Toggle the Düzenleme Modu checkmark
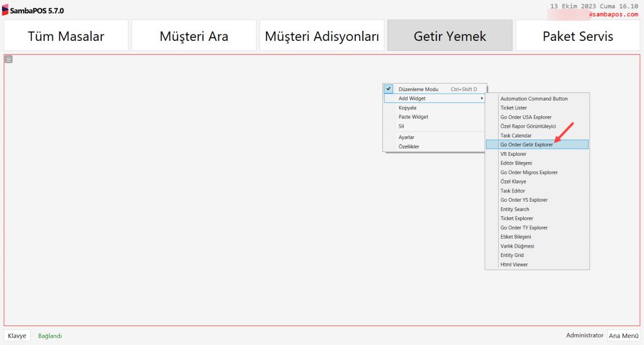The image size is (644, 345). 389,89
